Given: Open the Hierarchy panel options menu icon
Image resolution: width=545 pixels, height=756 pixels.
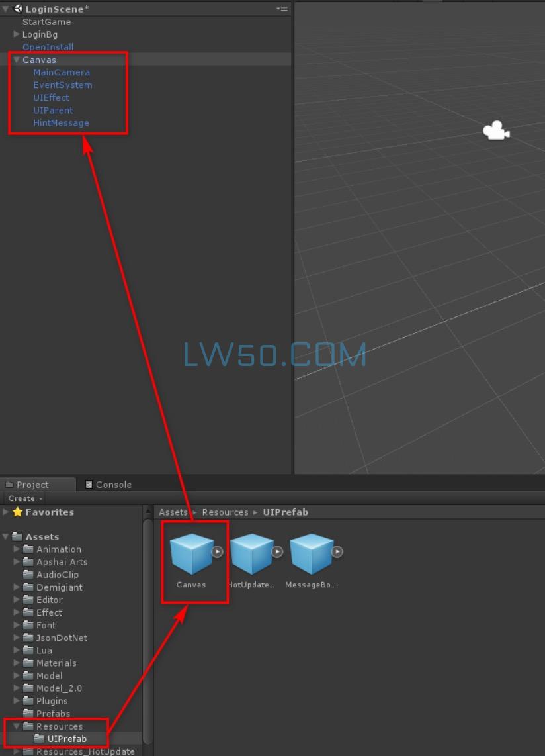Looking at the screenshot, I should (x=282, y=9).
